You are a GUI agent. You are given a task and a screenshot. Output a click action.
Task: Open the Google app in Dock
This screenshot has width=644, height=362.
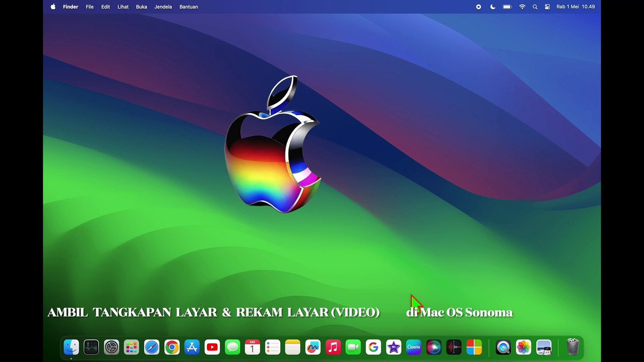(373, 347)
